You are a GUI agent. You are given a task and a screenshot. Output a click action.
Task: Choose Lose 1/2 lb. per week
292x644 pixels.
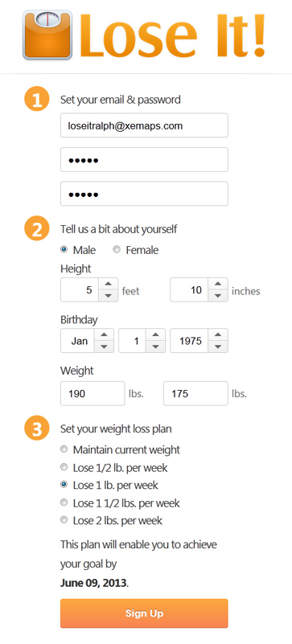pos(64,467)
